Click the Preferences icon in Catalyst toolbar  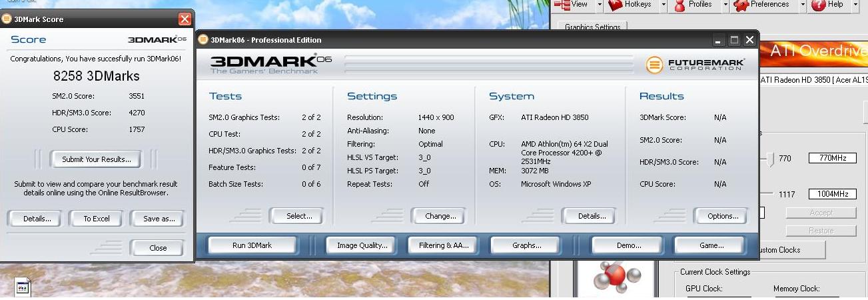point(740,5)
